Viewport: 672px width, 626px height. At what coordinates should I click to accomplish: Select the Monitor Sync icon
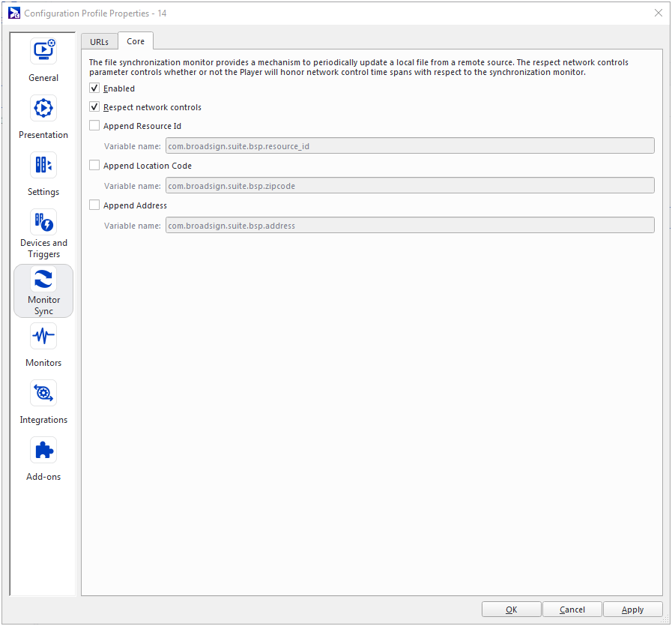[x=43, y=280]
